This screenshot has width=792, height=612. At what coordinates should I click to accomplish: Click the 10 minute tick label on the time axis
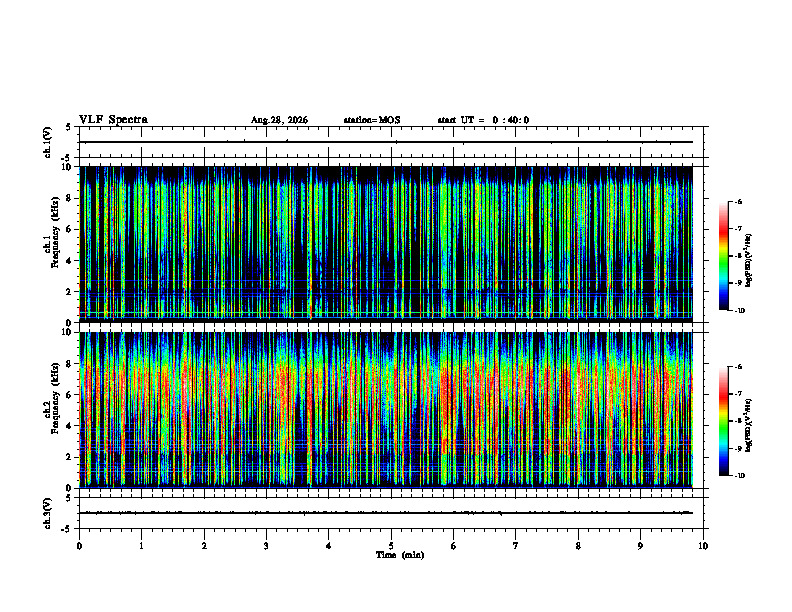pos(703,546)
